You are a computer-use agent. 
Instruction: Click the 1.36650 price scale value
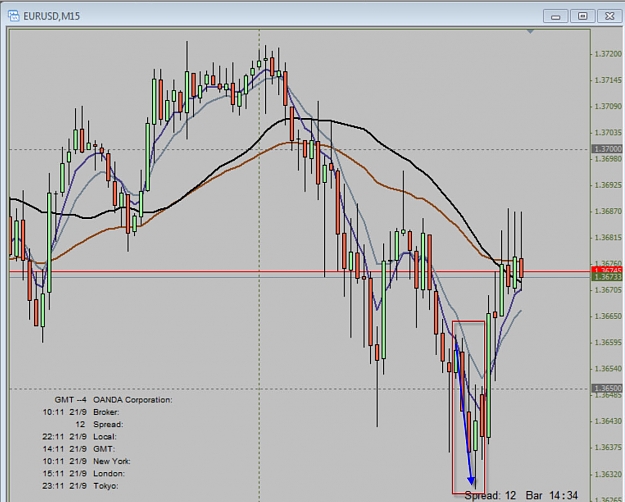(x=608, y=316)
